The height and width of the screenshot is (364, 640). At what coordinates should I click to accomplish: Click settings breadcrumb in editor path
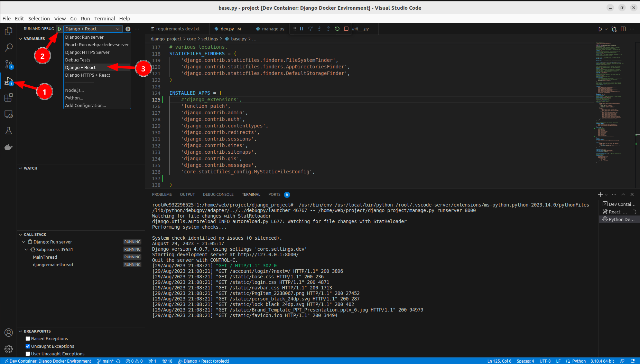(210, 39)
